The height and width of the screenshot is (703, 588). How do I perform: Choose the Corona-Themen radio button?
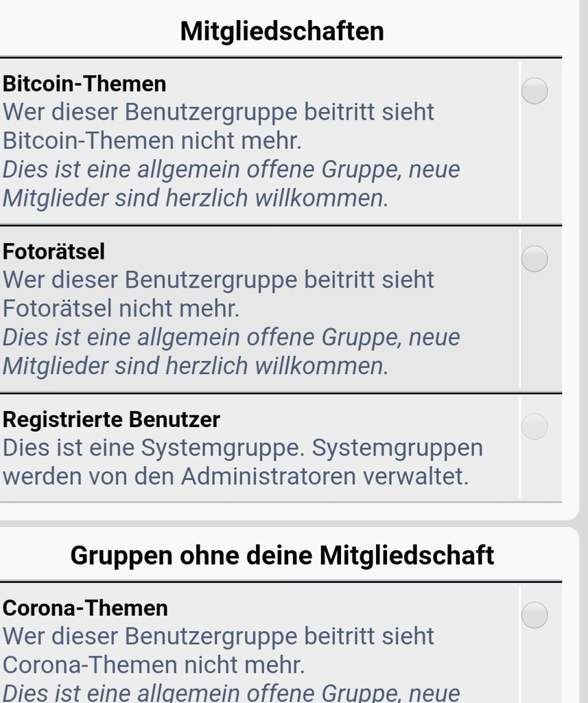click(x=534, y=614)
